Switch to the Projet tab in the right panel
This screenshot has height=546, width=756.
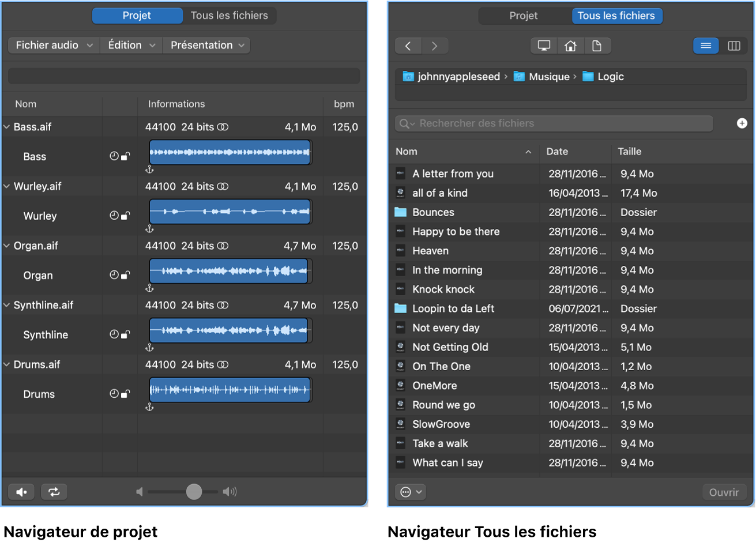click(524, 16)
